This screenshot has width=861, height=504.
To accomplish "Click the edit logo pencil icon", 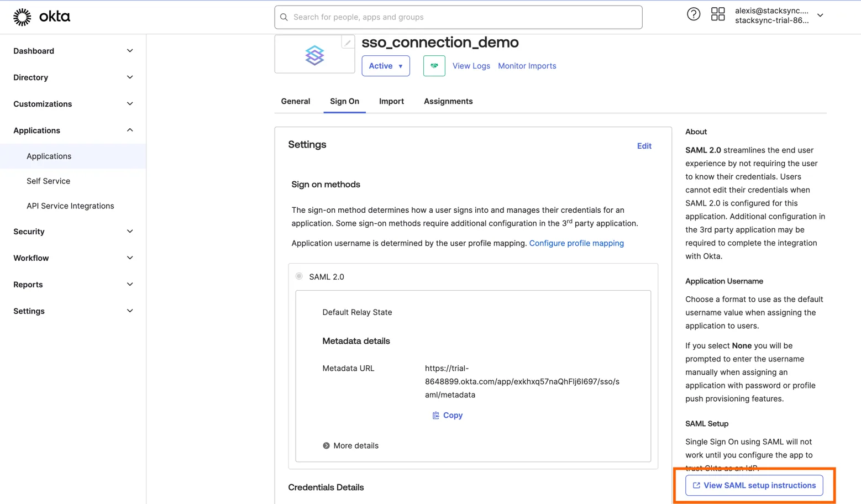I will point(348,43).
